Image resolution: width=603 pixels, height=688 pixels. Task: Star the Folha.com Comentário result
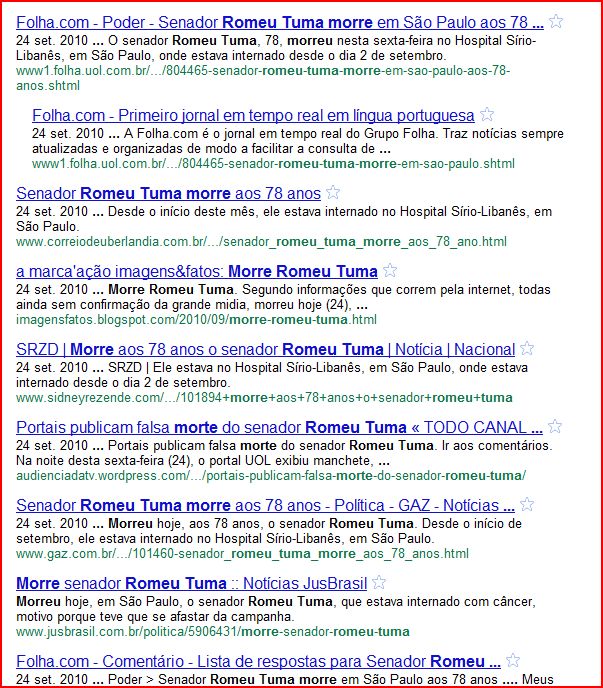point(513,660)
